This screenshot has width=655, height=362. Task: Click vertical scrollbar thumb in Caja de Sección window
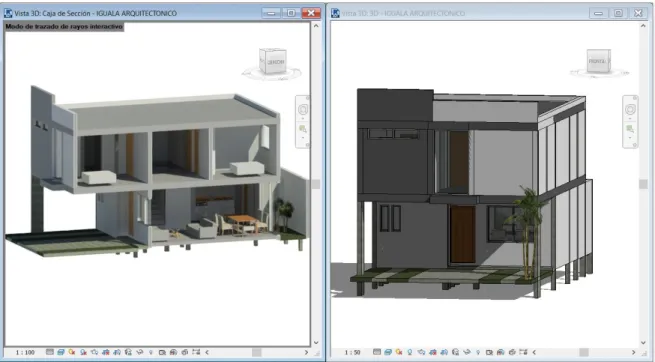(316, 184)
